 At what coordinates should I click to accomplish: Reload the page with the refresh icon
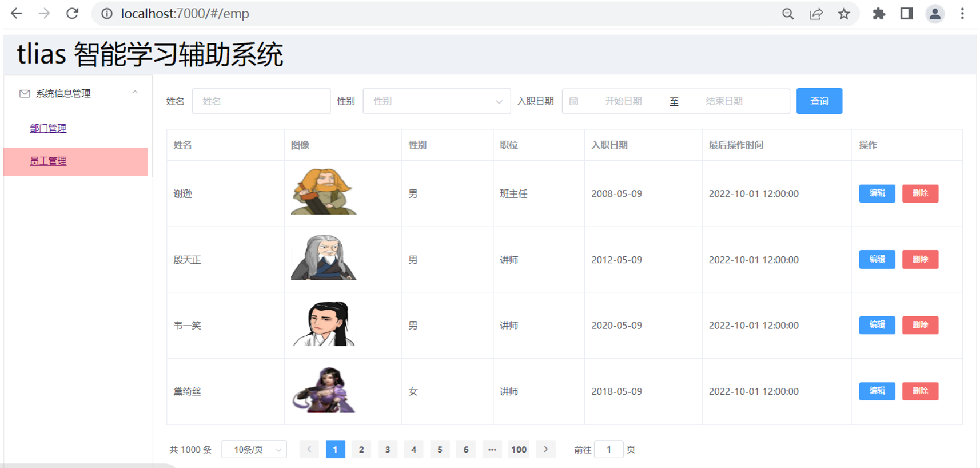[72, 14]
